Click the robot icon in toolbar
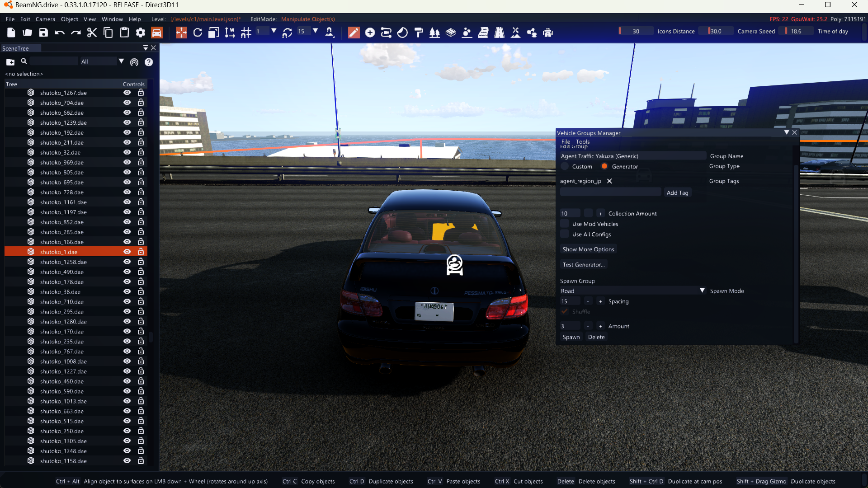This screenshot has height=488, width=868. (548, 33)
